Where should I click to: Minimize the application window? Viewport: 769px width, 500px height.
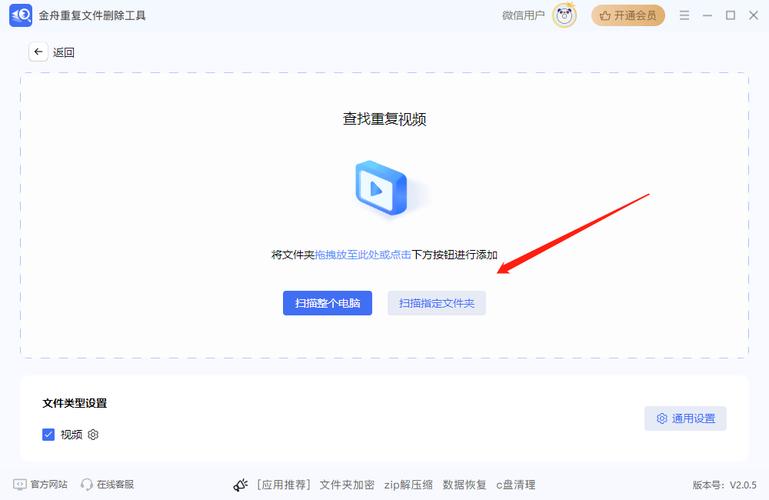[707, 15]
